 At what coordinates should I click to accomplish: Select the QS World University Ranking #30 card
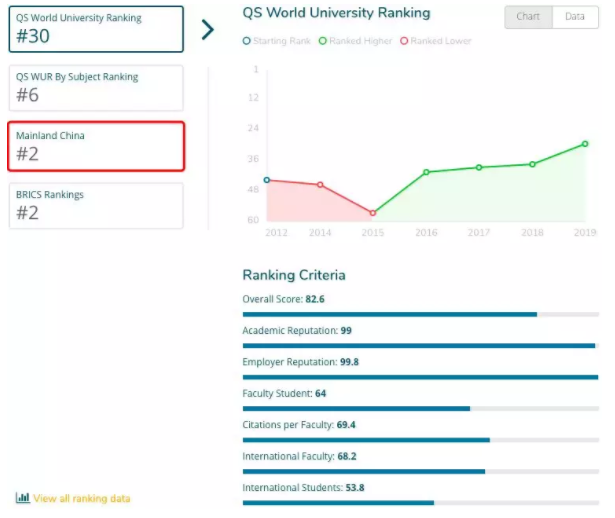click(x=96, y=29)
